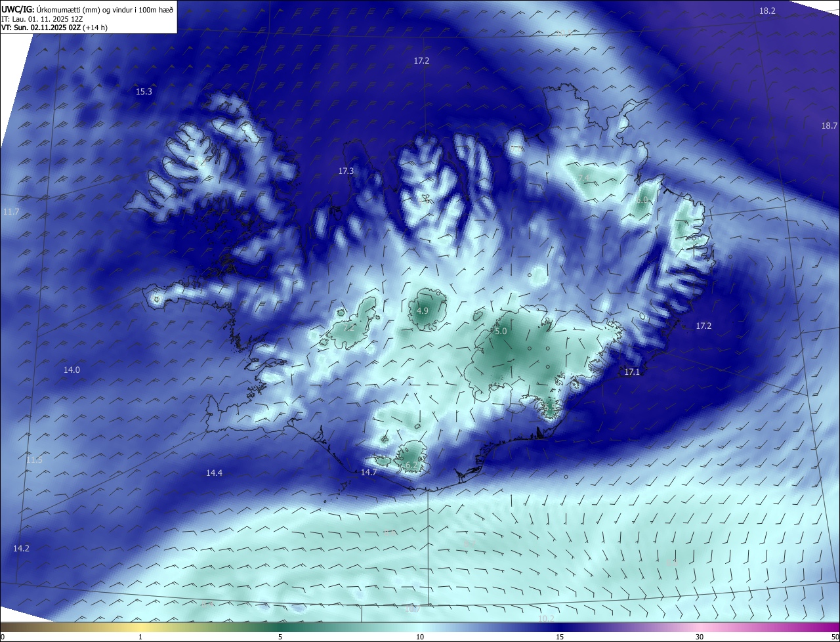The height and width of the screenshot is (642, 840).
Task: Click the colorbar tick label 10
Action: 420,637
